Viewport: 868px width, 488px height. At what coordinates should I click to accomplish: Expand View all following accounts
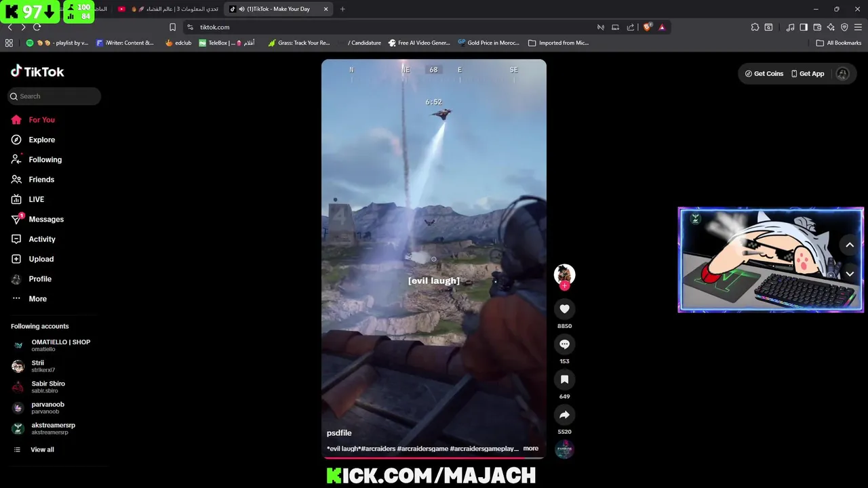(x=34, y=450)
